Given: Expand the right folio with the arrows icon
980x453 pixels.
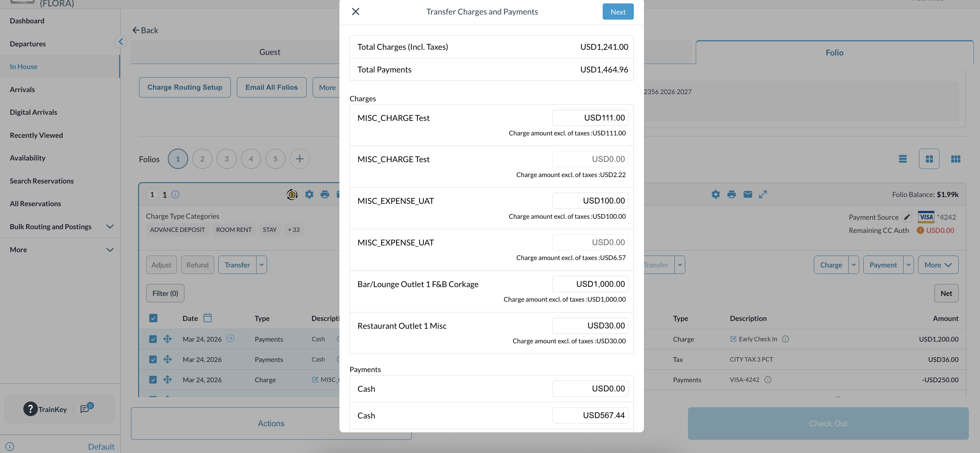Looking at the screenshot, I should tap(763, 195).
